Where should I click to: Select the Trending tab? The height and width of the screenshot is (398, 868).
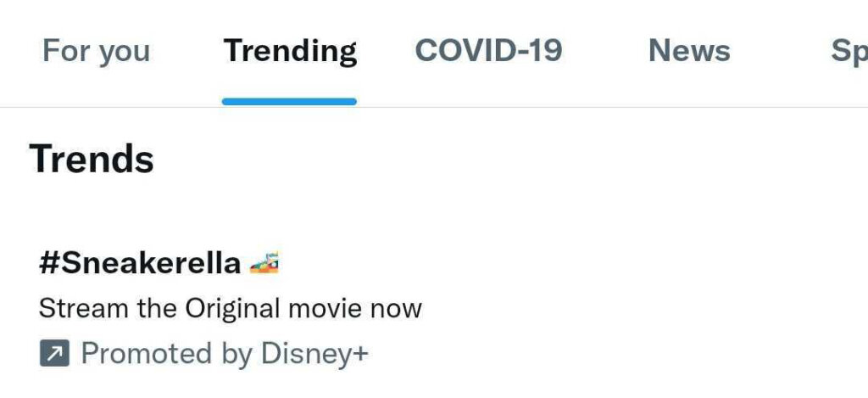click(x=290, y=51)
